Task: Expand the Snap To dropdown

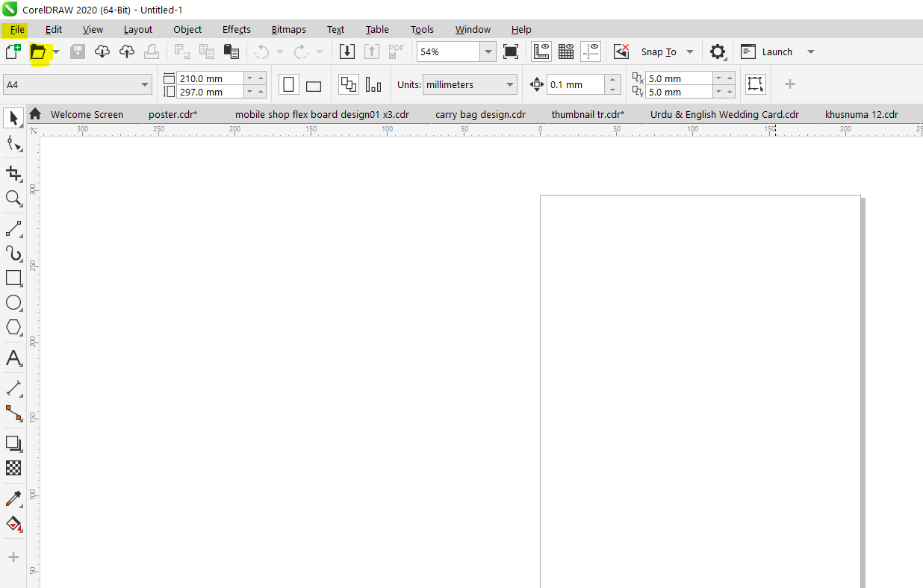Action: point(689,51)
